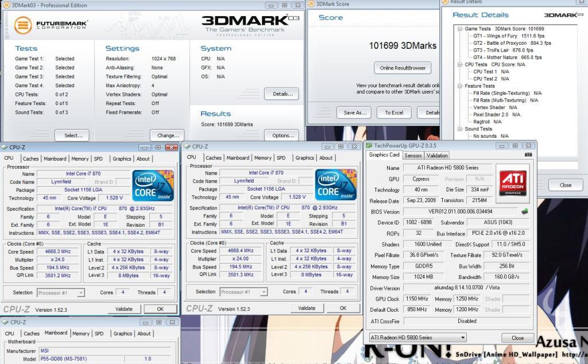Click GPU-Z screenshot camera icon
Screen dimensions: 588x364
(528, 154)
